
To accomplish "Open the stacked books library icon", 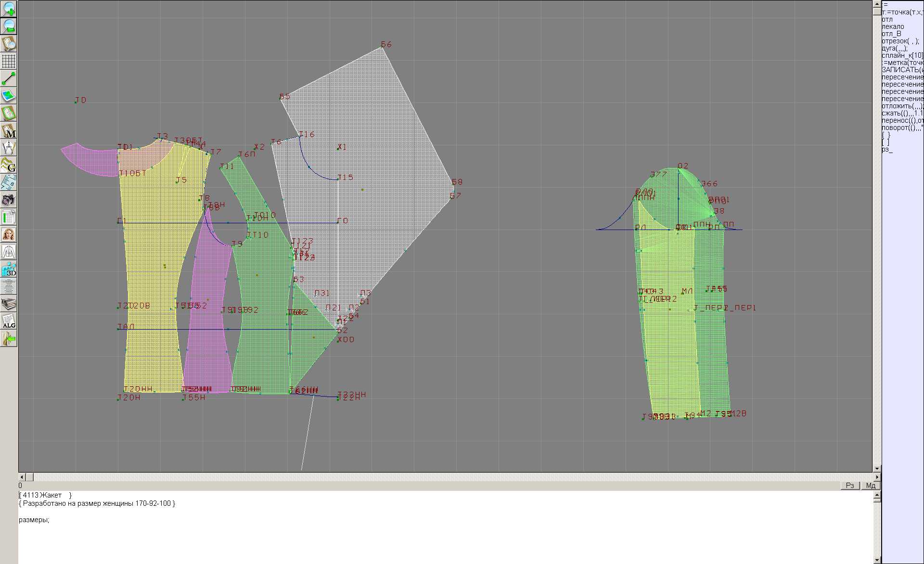I will click(9, 304).
